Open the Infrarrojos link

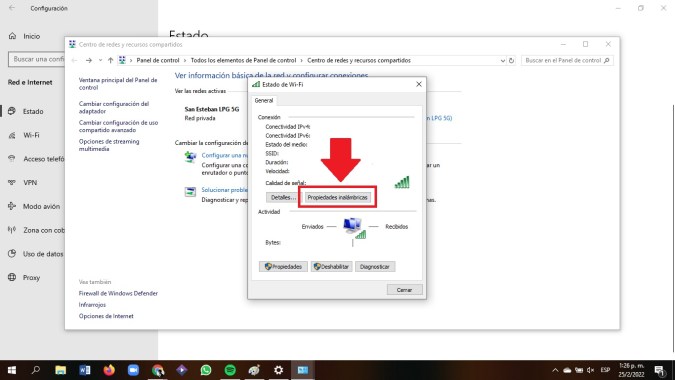(92, 305)
